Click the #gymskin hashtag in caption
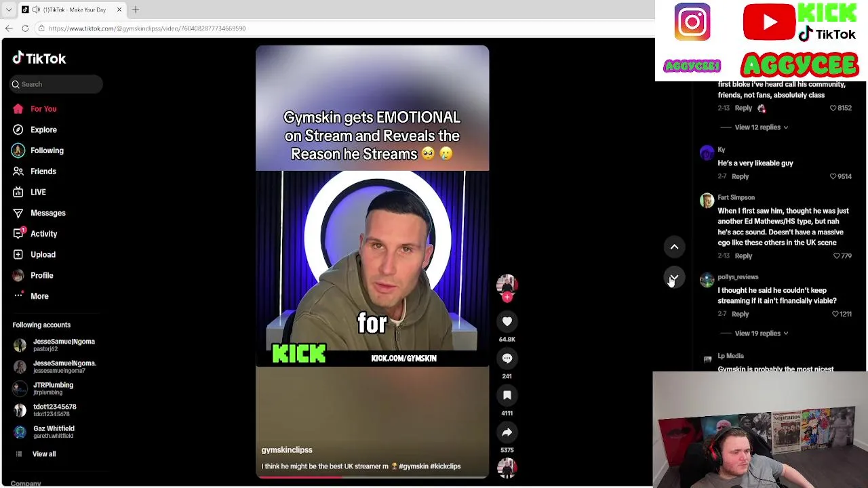This screenshot has height=488, width=868. pos(414,466)
